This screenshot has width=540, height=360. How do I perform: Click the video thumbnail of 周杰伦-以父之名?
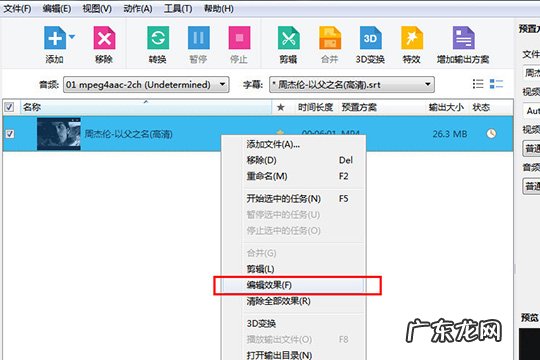59,134
